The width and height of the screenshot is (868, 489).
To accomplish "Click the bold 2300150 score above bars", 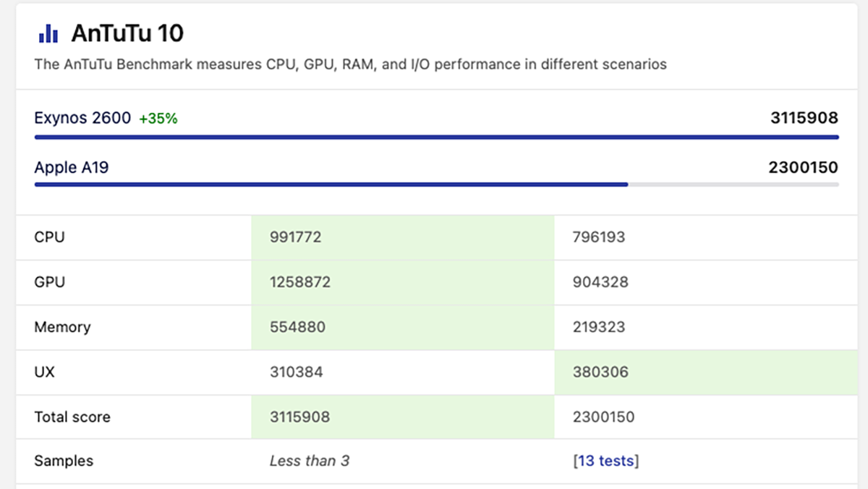I will click(803, 168).
